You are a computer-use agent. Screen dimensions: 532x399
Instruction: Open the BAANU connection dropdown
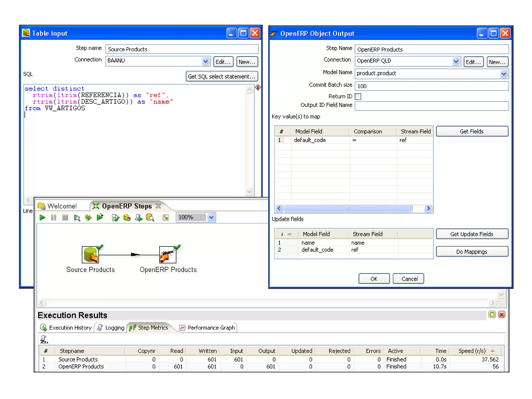pos(205,61)
